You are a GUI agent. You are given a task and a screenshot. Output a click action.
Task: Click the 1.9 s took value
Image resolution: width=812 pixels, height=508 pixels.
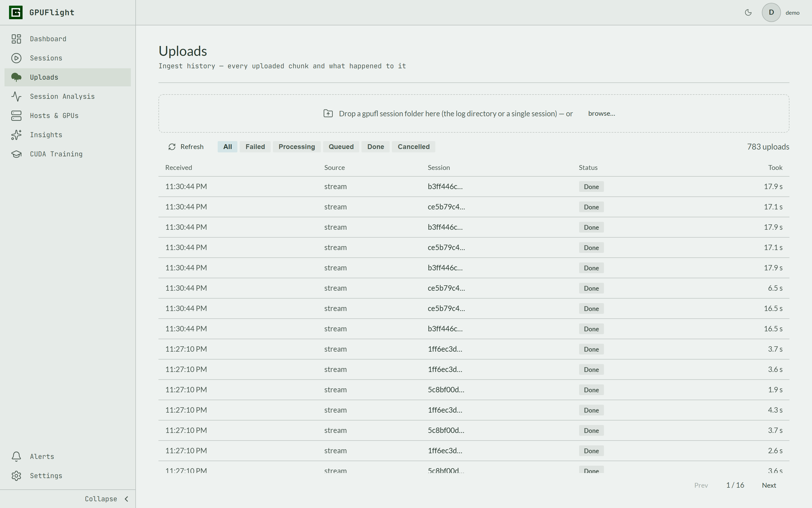[x=775, y=390]
